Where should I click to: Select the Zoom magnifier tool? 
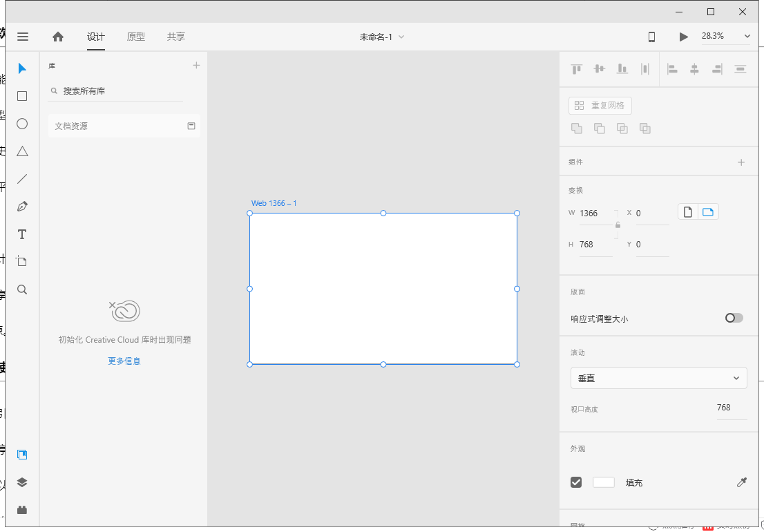(22, 289)
